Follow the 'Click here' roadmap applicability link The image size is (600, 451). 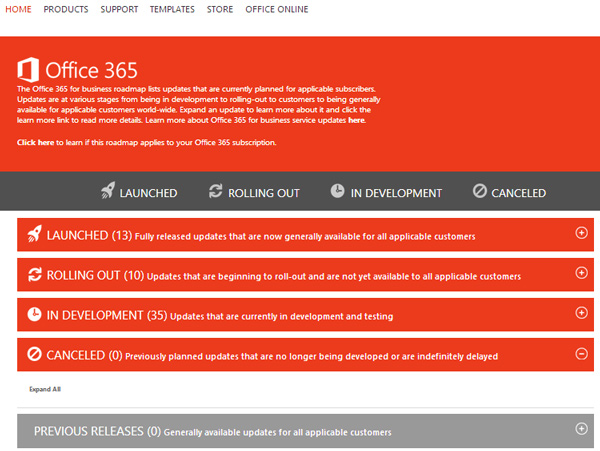point(35,142)
